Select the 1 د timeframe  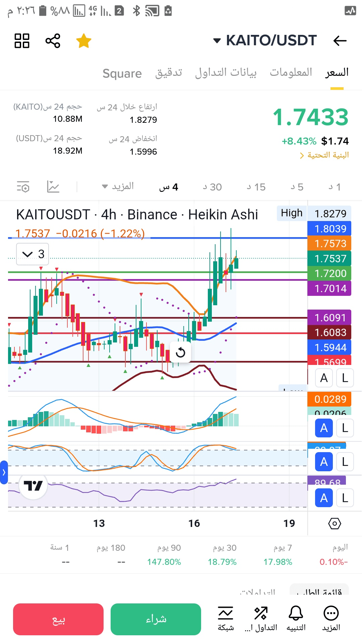(335, 187)
